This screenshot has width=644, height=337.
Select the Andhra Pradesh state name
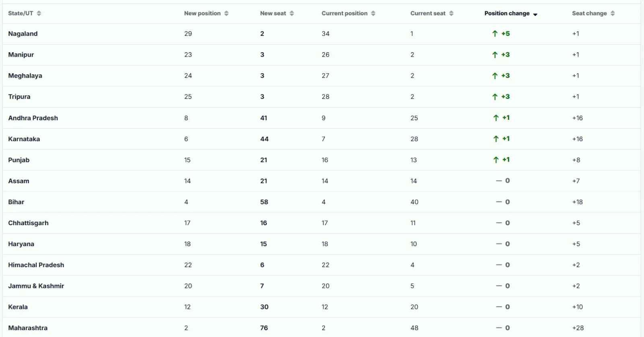coord(33,118)
